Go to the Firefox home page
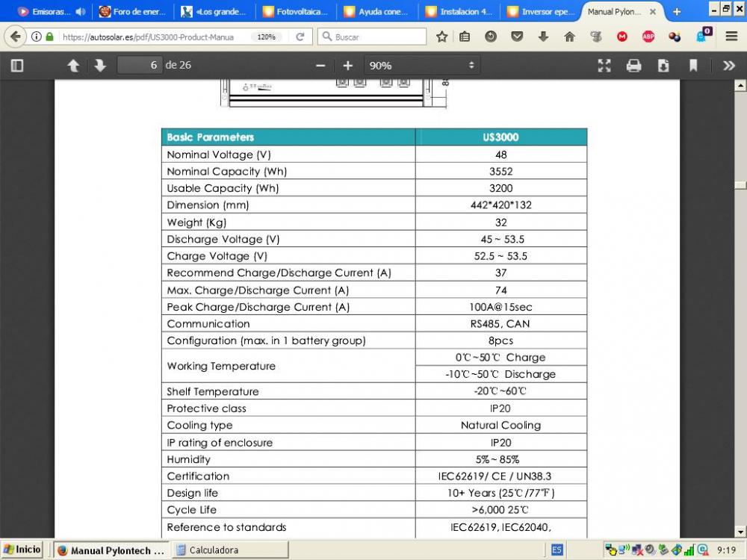 coord(569,37)
